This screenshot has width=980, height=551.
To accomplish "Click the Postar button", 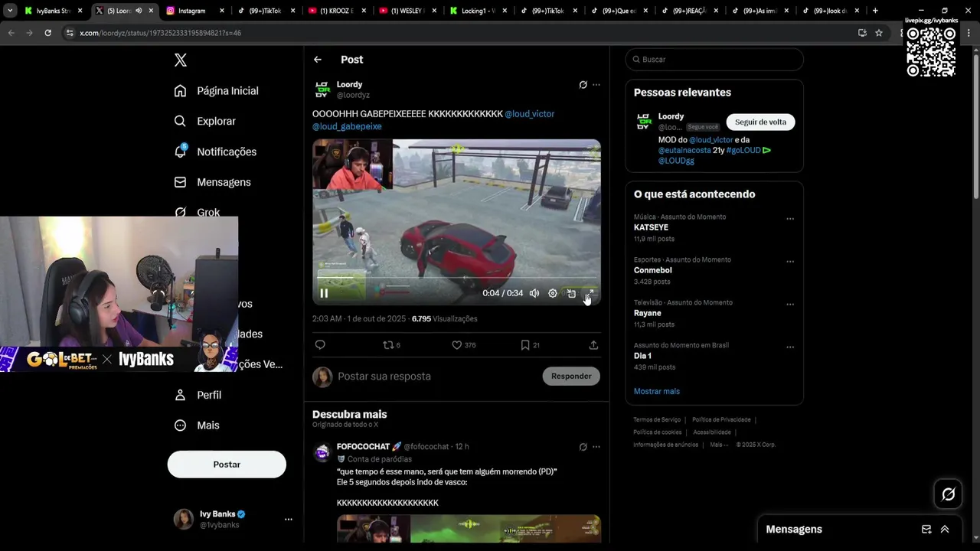I will point(227,465).
